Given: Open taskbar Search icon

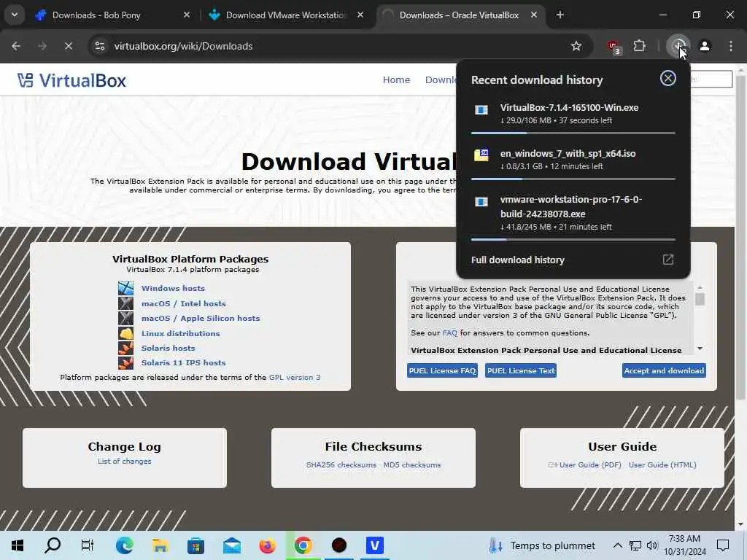Looking at the screenshot, I should (x=53, y=545).
